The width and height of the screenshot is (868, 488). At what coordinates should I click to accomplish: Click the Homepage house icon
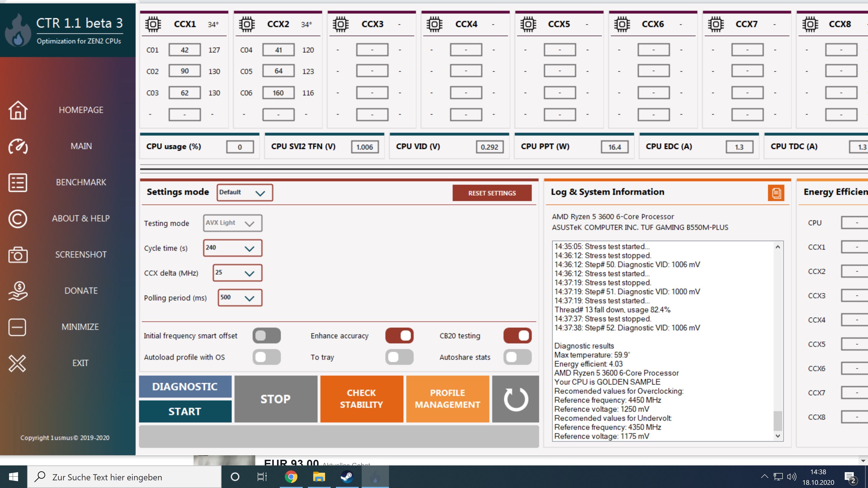pos(18,110)
